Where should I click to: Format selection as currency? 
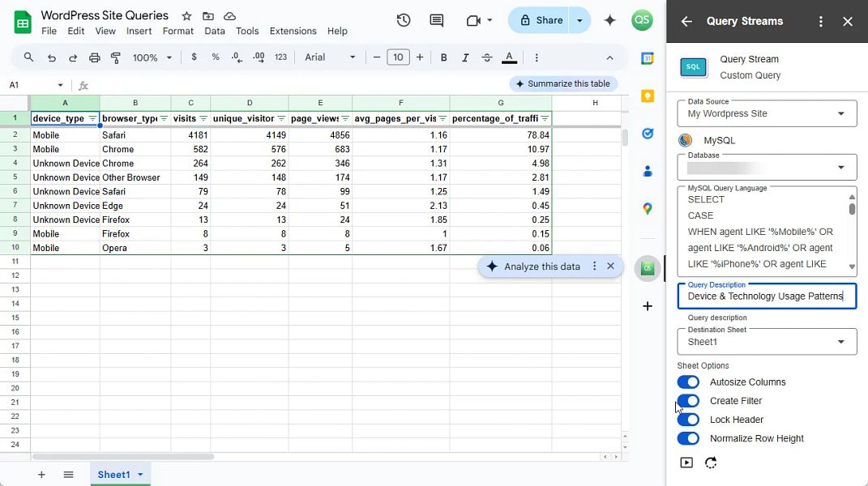[x=194, y=58]
